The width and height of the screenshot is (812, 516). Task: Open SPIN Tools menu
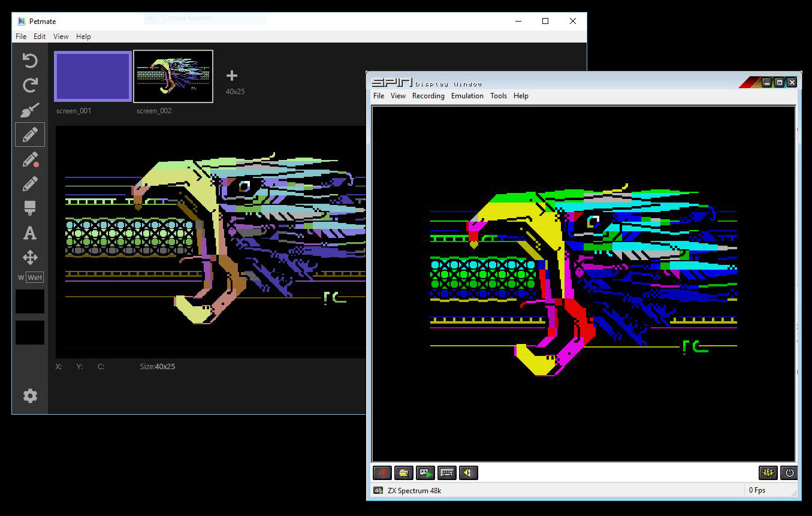point(499,96)
